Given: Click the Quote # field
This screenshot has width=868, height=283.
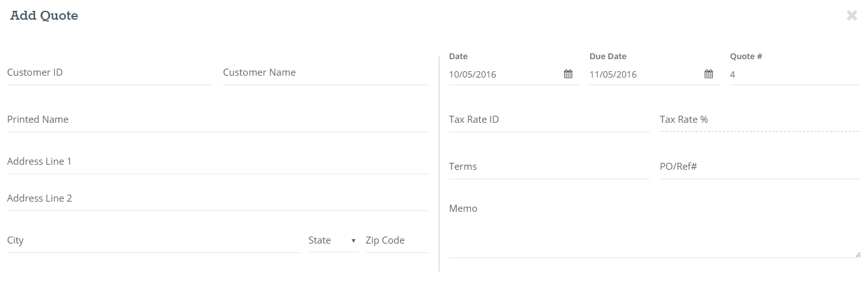Looking at the screenshot, I should click(796, 74).
